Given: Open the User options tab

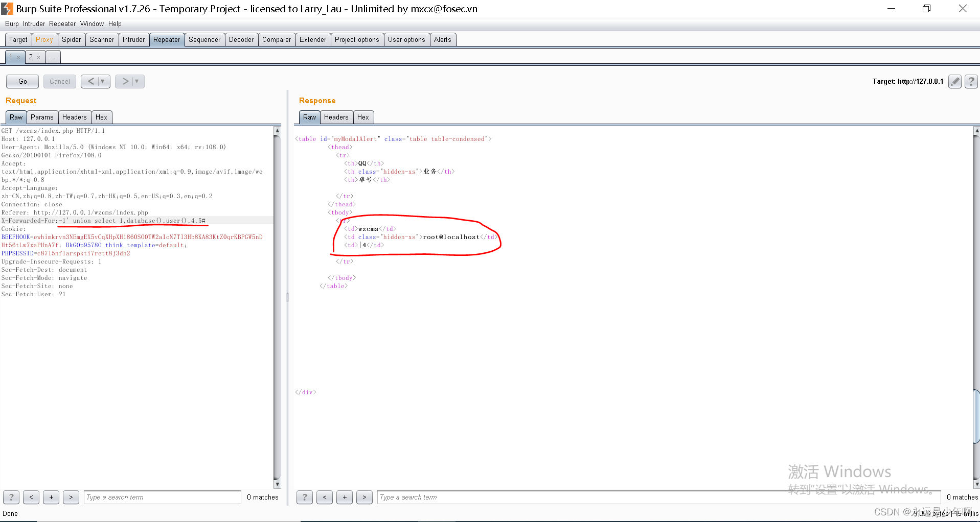Looking at the screenshot, I should point(406,40).
